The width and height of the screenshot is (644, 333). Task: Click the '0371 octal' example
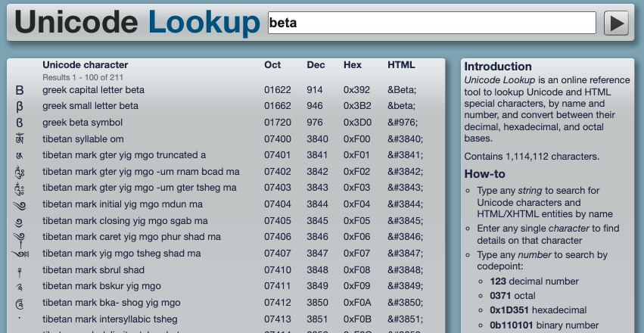click(512, 296)
